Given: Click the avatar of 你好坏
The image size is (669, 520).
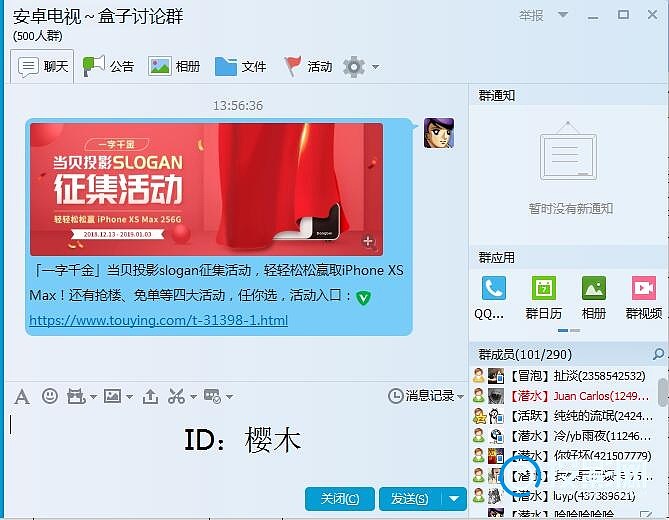Looking at the screenshot, I should point(496,456).
